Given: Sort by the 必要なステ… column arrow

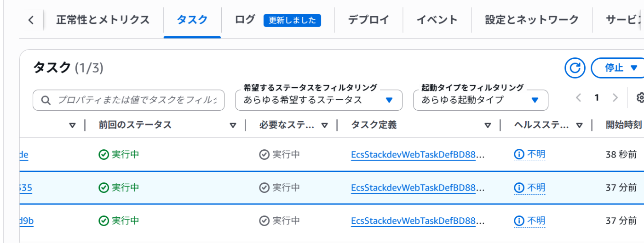Looking at the screenshot, I should [325, 125].
